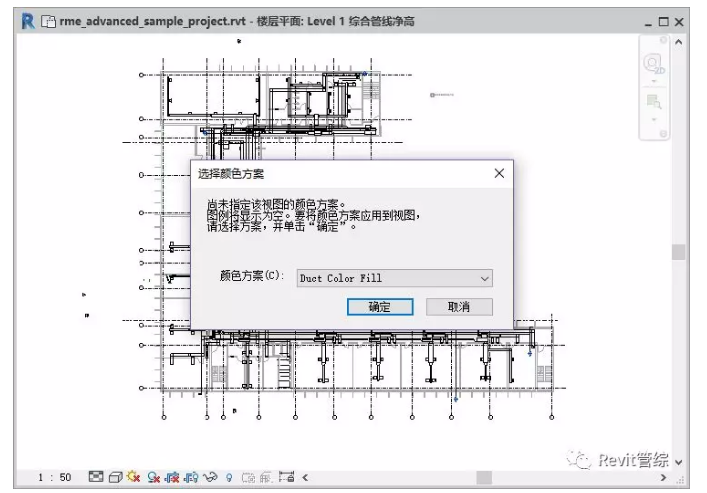Click the horizontal scrollbar thumb
This screenshot has height=493, width=707.
tap(484, 477)
